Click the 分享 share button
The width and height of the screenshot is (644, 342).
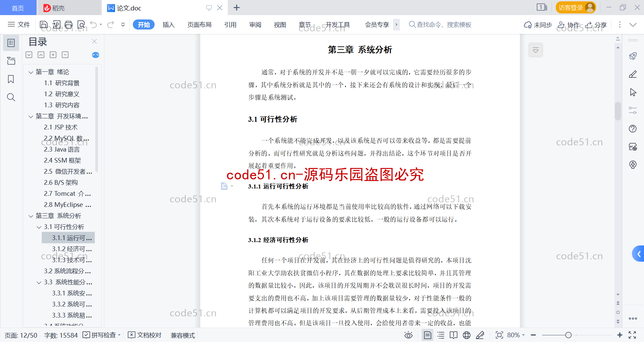click(596, 24)
